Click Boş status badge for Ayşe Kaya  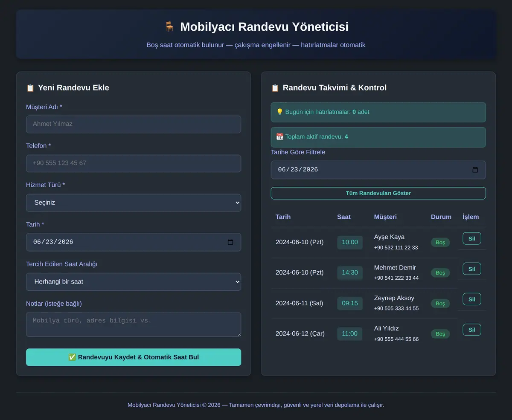(x=440, y=242)
